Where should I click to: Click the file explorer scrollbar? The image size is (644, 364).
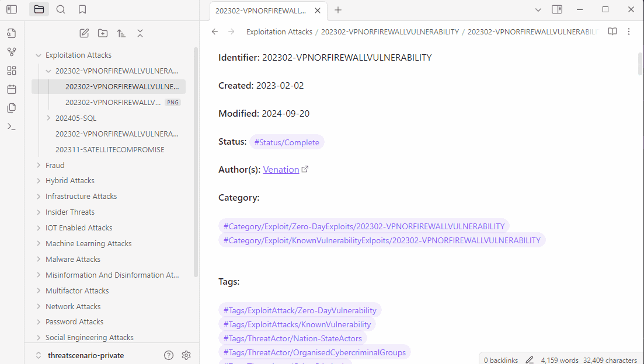196,162
